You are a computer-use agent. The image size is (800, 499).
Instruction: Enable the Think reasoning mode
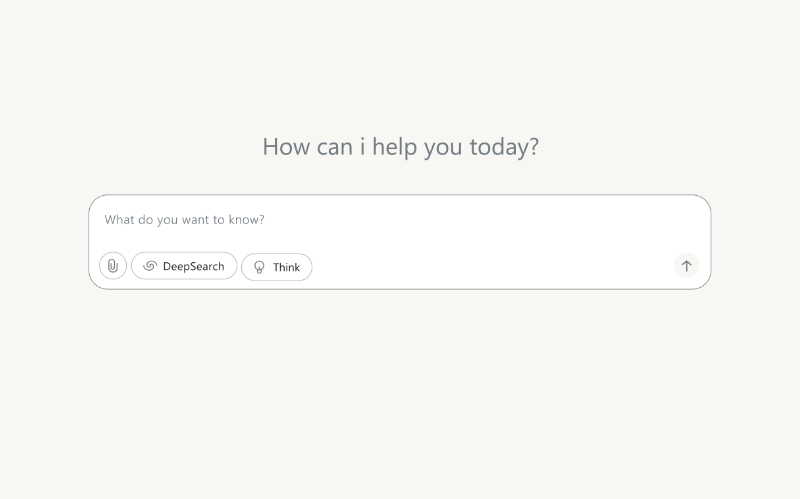pos(277,267)
